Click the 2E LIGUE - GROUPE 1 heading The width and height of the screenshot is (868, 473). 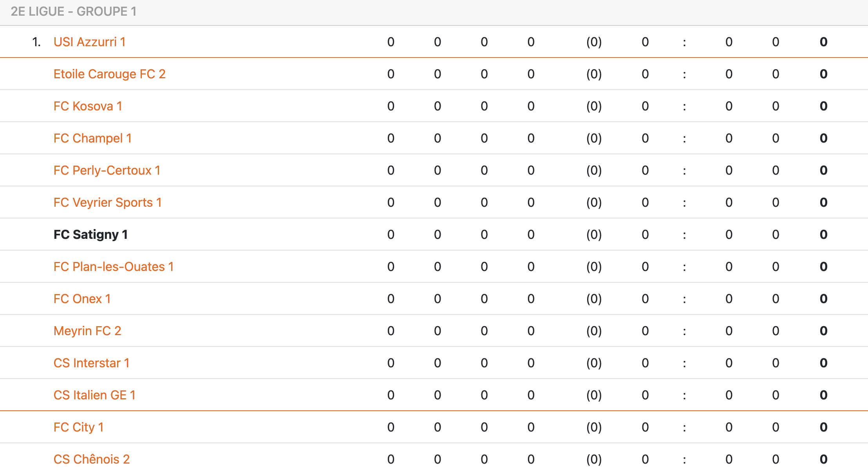click(74, 12)
